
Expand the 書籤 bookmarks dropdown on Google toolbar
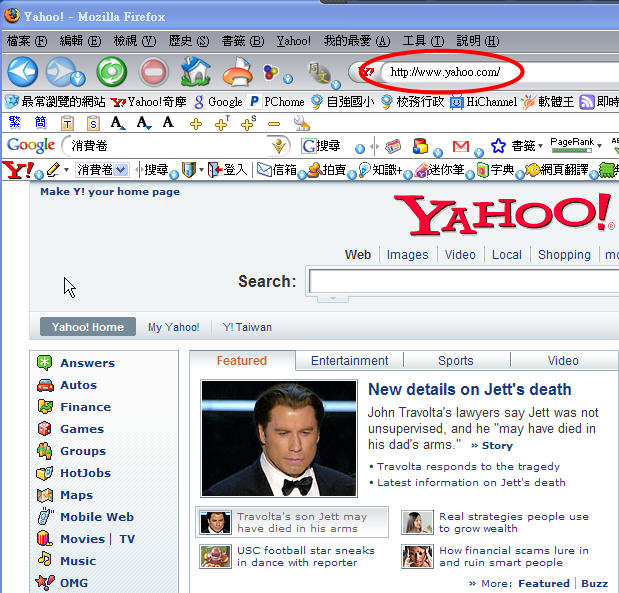540,146
